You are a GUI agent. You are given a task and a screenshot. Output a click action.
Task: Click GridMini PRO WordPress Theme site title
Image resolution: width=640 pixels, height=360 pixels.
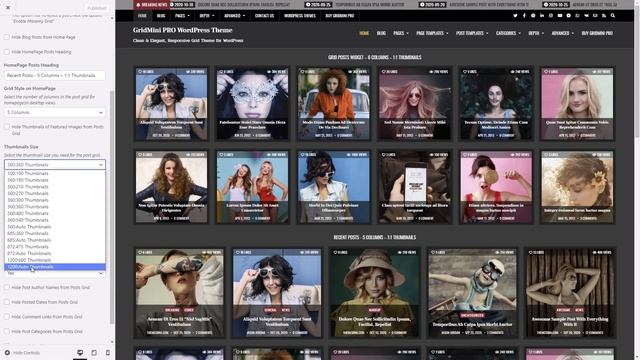(x=182, y=30)
